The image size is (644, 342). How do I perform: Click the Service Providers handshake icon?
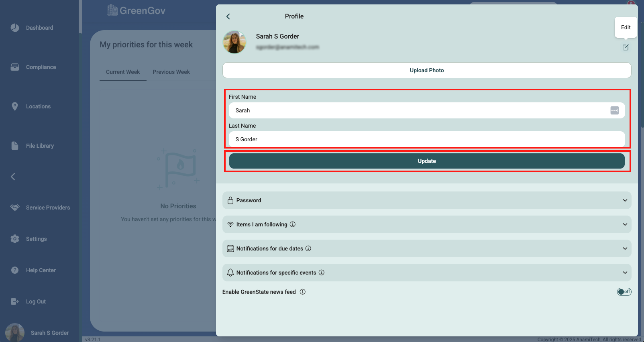click(x=15, y=208)
